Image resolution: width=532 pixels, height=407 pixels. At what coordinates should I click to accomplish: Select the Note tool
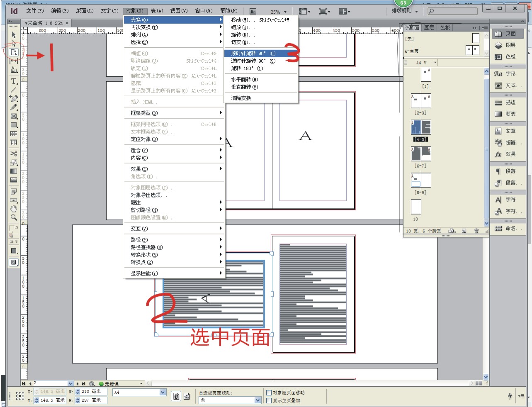14,192
